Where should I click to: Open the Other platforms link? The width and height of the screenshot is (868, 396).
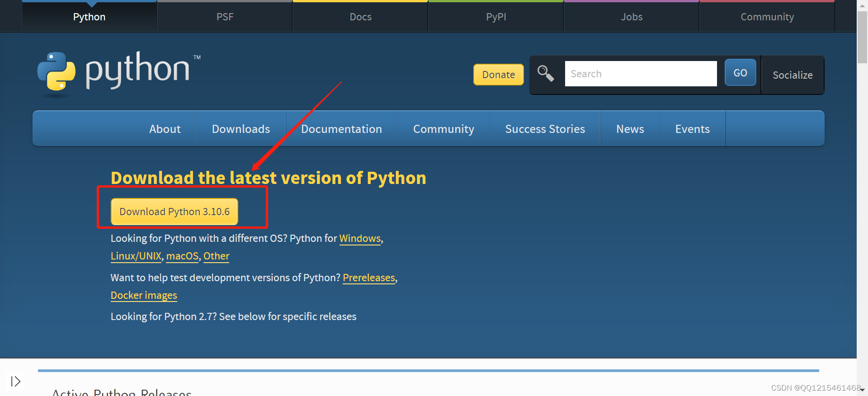216,256
